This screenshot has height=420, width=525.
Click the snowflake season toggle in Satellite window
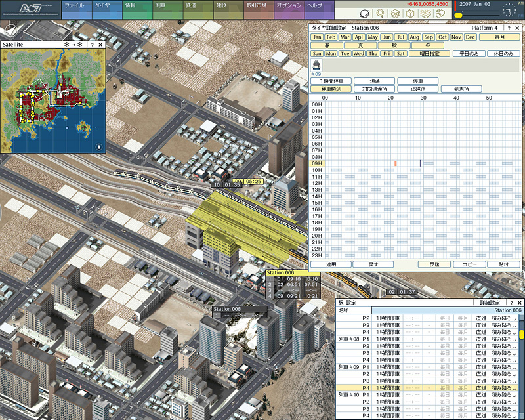click(73, 45)
